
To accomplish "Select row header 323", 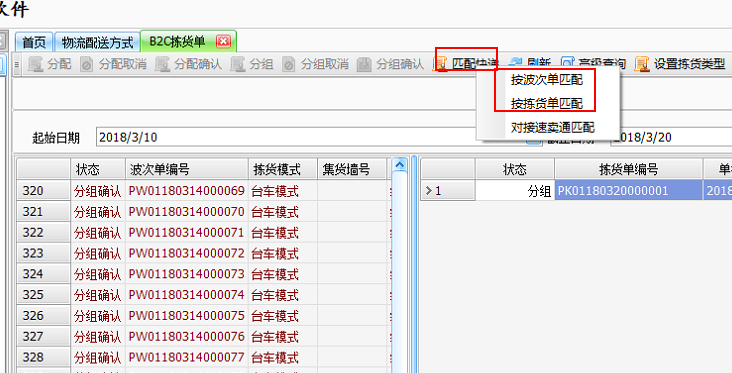I will (x=43, y=253).
